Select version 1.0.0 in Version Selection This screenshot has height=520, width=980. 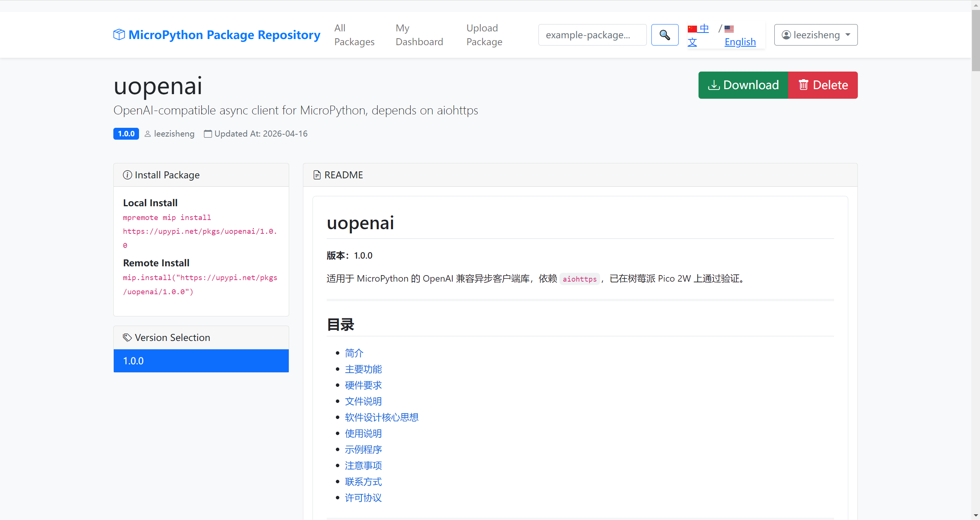click(201, 361)
